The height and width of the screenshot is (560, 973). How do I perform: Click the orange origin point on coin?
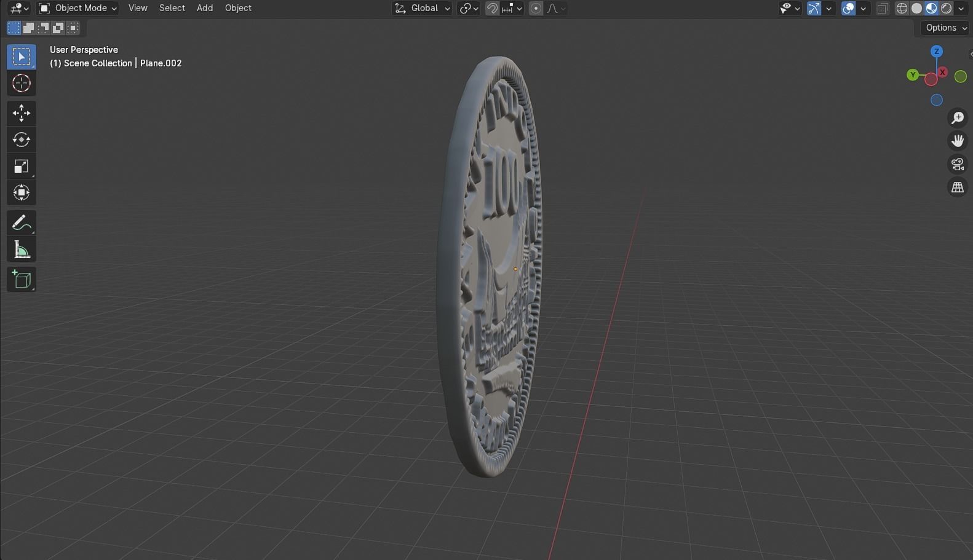tap(515, 269)
